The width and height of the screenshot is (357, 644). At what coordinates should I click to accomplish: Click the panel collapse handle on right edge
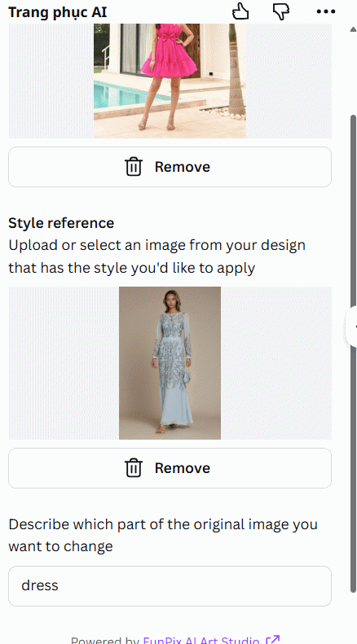[x=351, y=326]
